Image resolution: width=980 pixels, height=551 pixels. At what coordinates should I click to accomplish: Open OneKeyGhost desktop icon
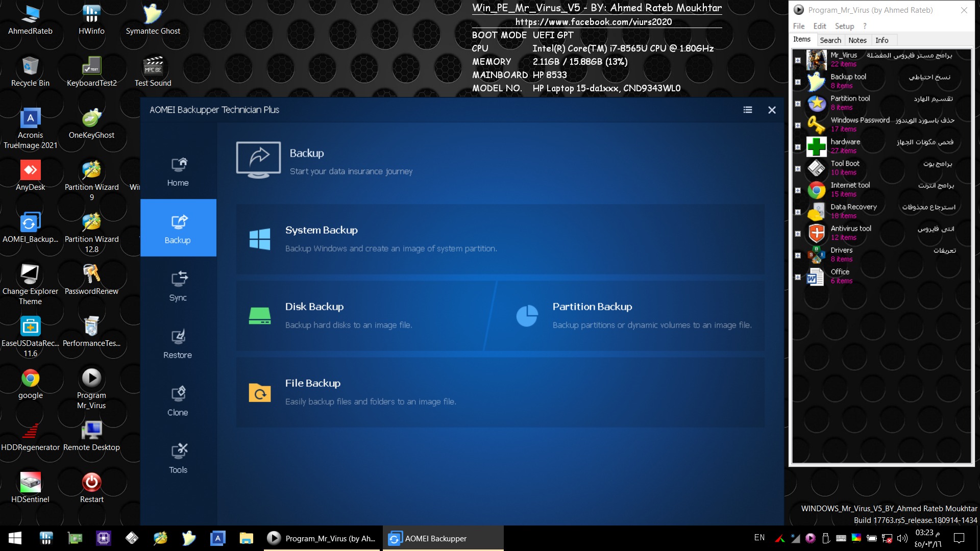pyautogui.click(x=91, y=124)
